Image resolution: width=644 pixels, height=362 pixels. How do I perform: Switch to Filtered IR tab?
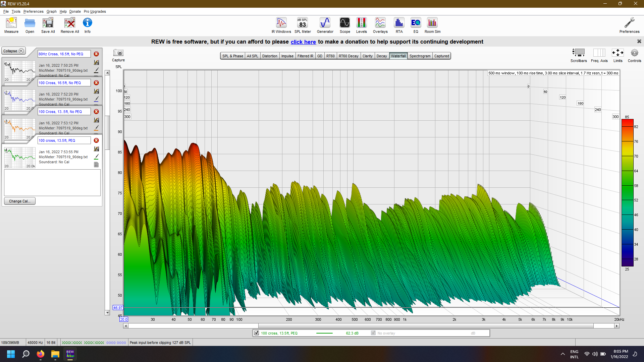click(x=305, y=56)
